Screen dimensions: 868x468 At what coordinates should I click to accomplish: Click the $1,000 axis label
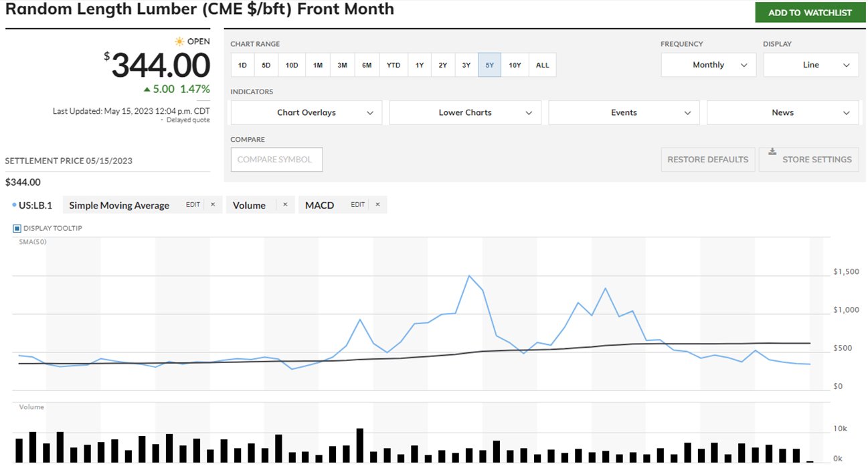tap(846, 310)
